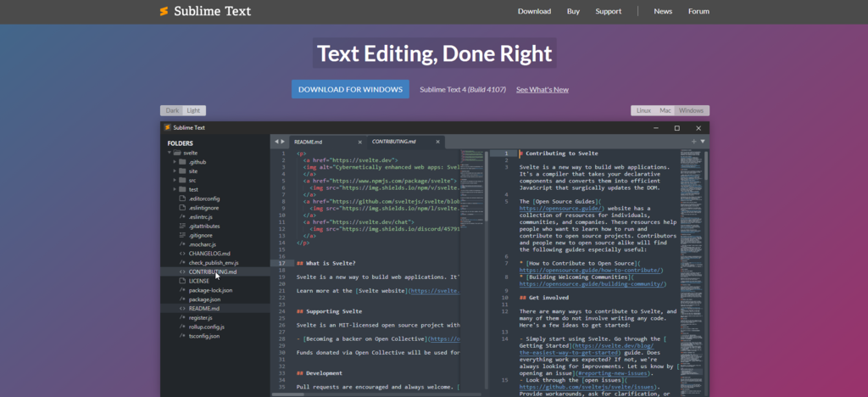Close the README.md tab

click(x=359, y=141)
